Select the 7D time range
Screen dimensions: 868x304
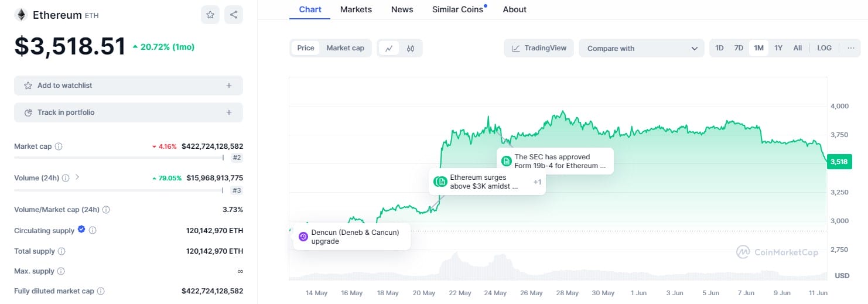pos(739,48)
